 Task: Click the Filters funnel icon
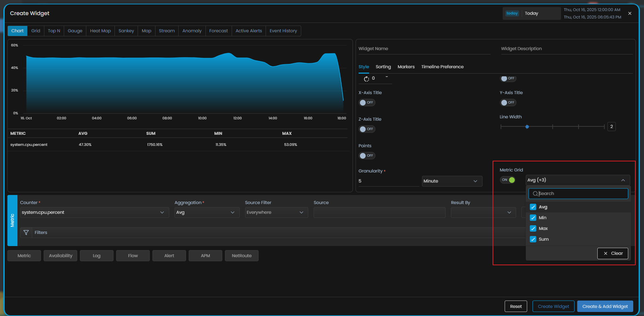[26, 233]
